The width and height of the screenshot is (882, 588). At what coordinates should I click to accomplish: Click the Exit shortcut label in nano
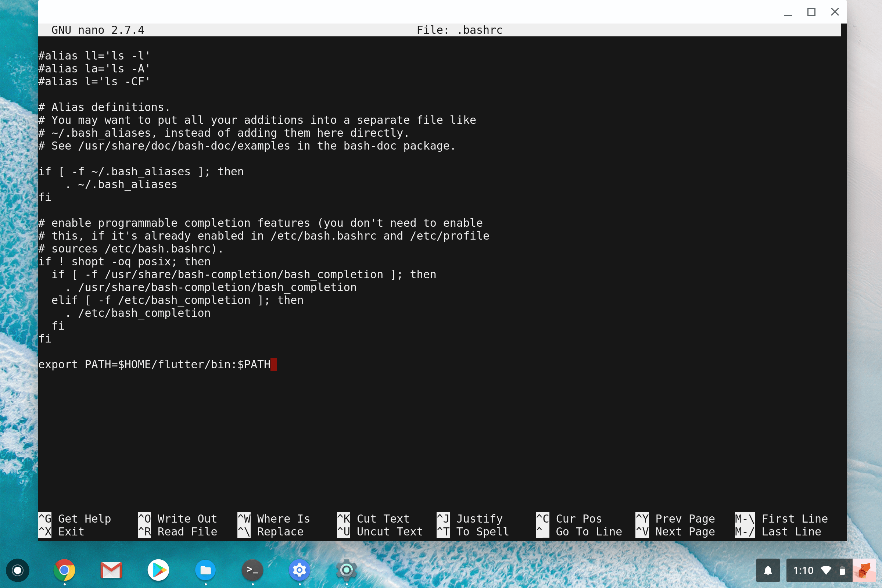coord(71,531)
